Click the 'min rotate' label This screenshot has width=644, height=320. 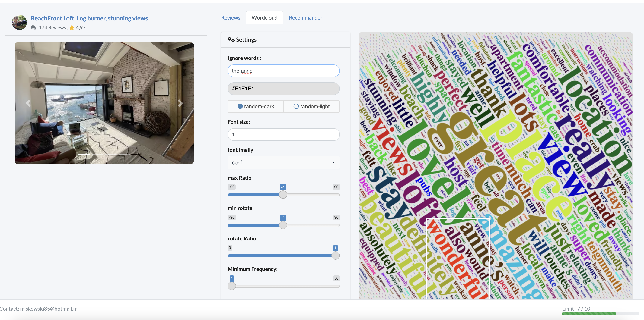pos(240,208)
